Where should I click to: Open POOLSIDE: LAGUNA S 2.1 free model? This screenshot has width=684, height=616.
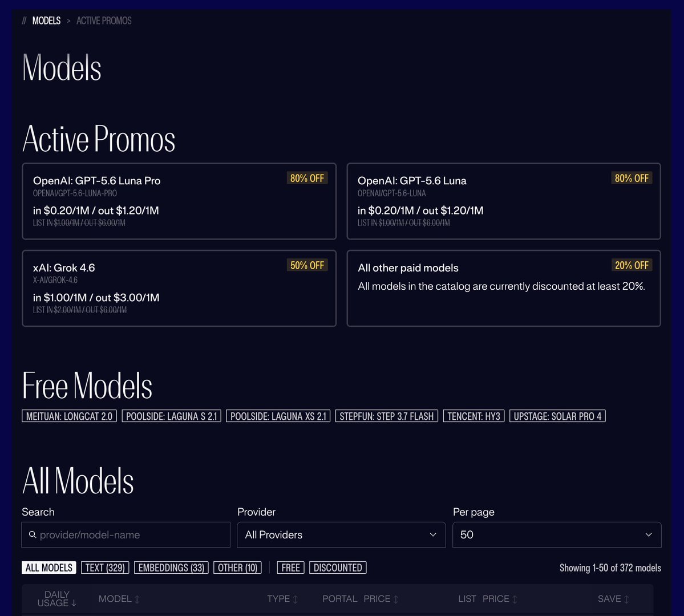click(172, 416)
